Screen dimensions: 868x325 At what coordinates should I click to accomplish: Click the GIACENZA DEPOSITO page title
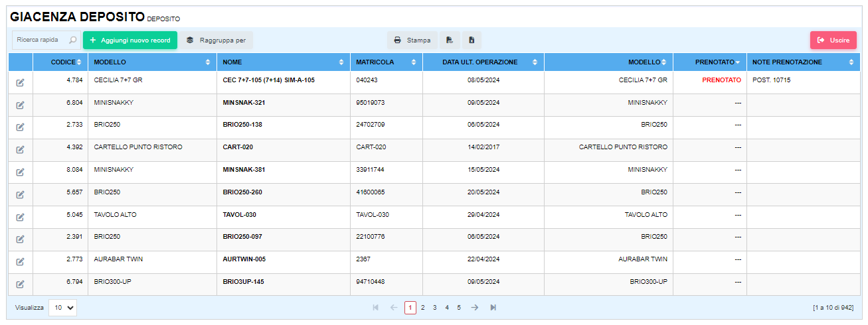click(78, 17)
